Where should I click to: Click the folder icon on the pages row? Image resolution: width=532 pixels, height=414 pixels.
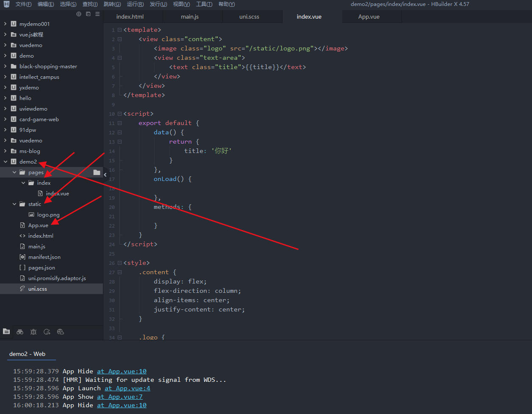pyautogui.click(x=97, y=172)
